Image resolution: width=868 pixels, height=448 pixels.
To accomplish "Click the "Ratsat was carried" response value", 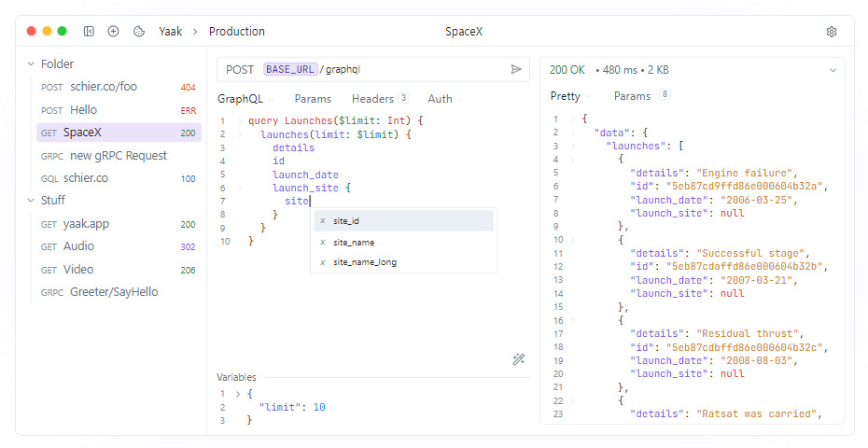I will [759, 413].
